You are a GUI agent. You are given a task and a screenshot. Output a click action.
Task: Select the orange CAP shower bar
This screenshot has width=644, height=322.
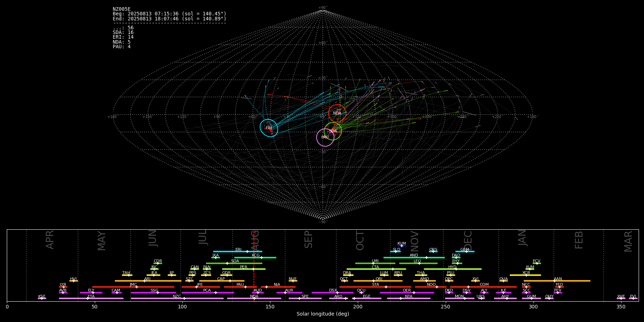tap(222, 281)
